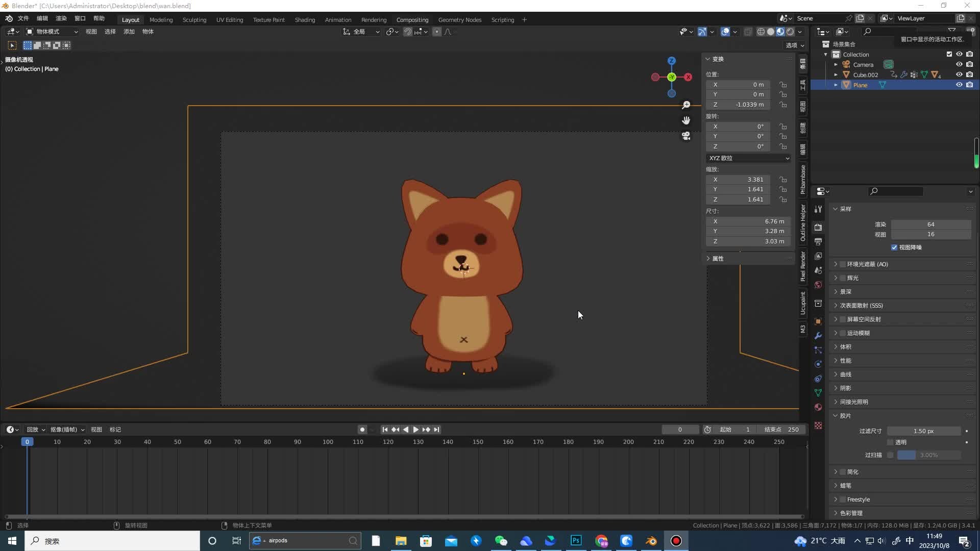Viewport: 980px width, 551px height.
Task: Expand the 色彩管理 panel
Action: point(851,513)
